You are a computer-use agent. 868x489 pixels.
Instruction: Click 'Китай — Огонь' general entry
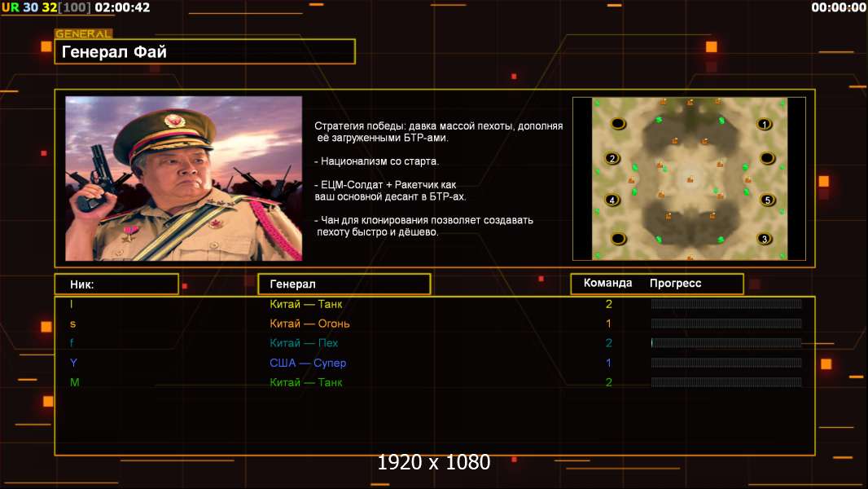click(309, 324)
